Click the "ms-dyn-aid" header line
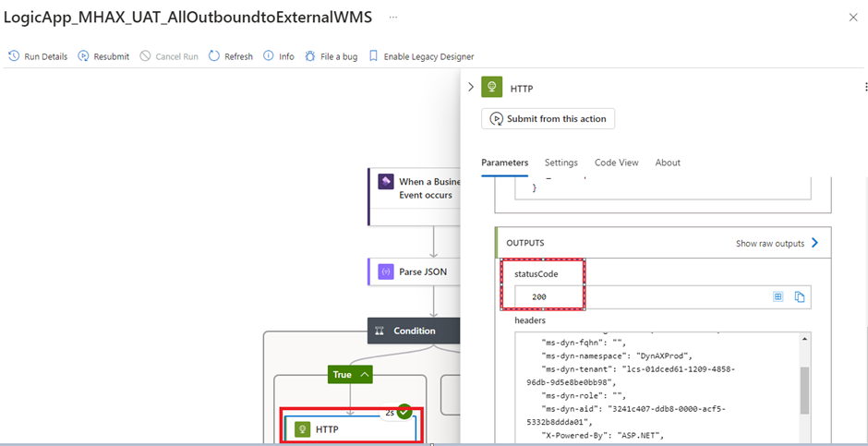This screenshot has width=868, height=446. point(627,415)
